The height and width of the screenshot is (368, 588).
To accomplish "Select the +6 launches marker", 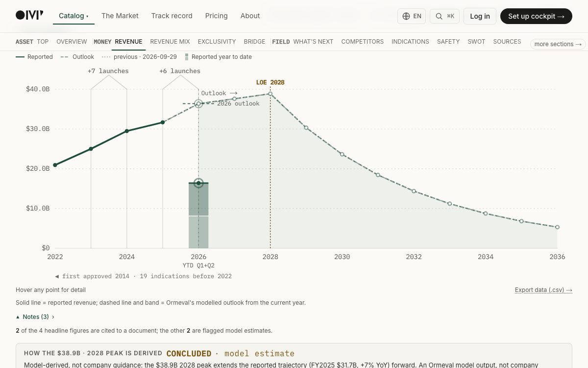I will coord(180,71).
